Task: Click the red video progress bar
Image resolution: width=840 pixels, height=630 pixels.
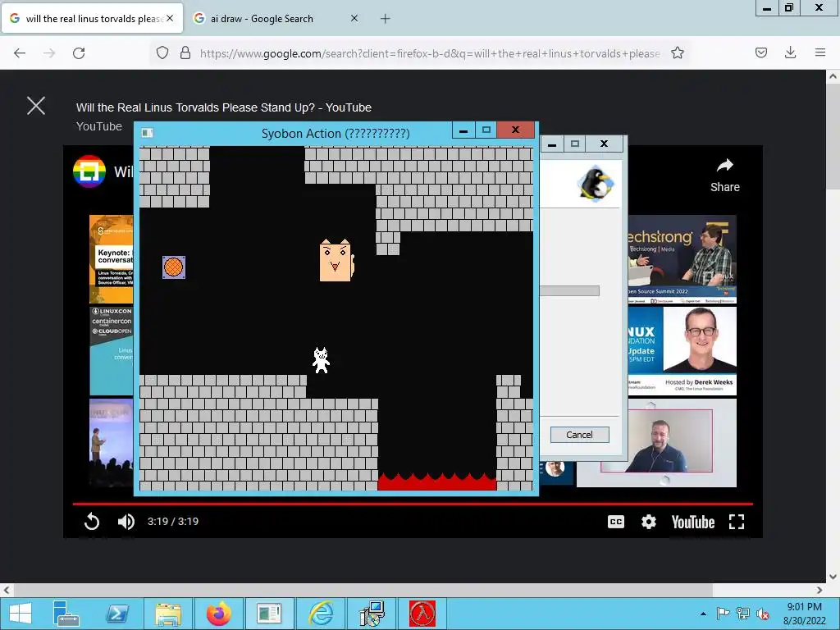Action: coord(413,504)
